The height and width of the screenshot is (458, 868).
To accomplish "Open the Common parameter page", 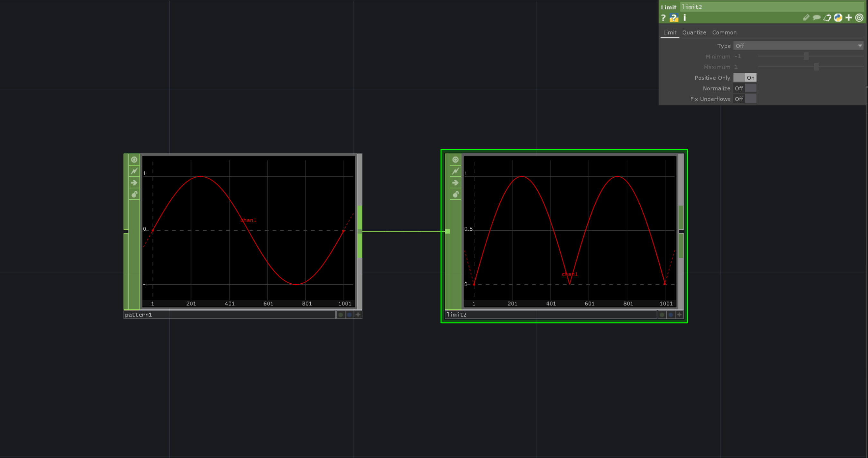I will (724, 32).
